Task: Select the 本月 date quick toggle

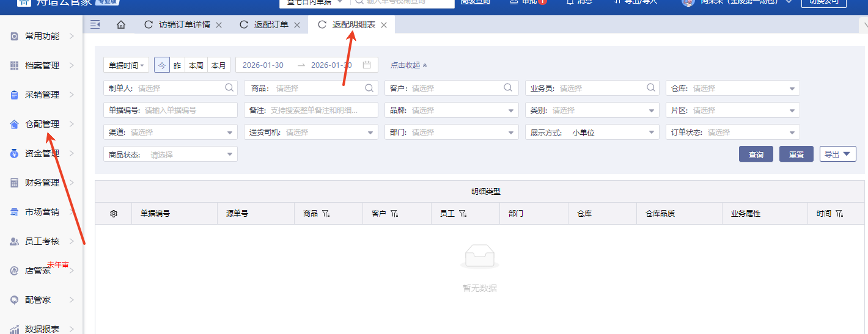Action: [218, 65]
